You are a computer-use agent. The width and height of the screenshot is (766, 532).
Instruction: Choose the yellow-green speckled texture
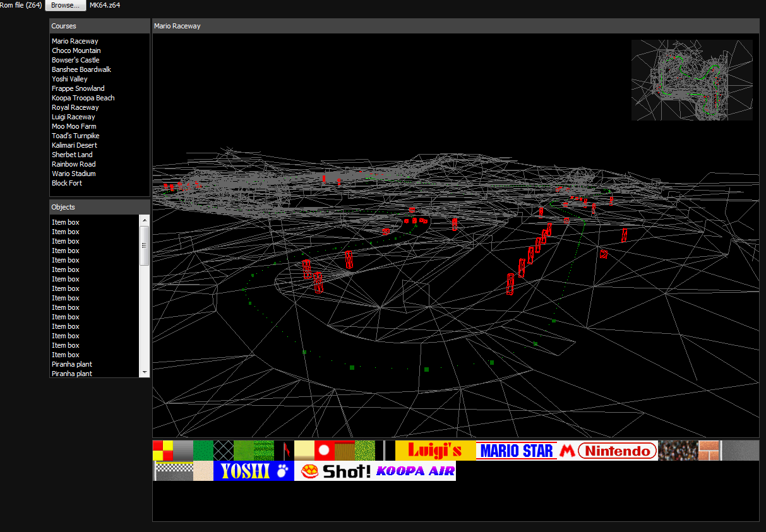coord(365,451)
